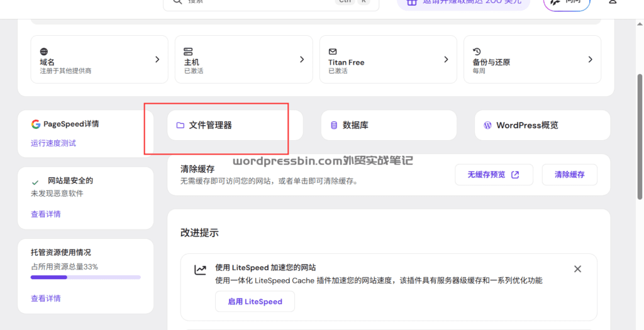Click the 清除缓存 button

point(570,175)
